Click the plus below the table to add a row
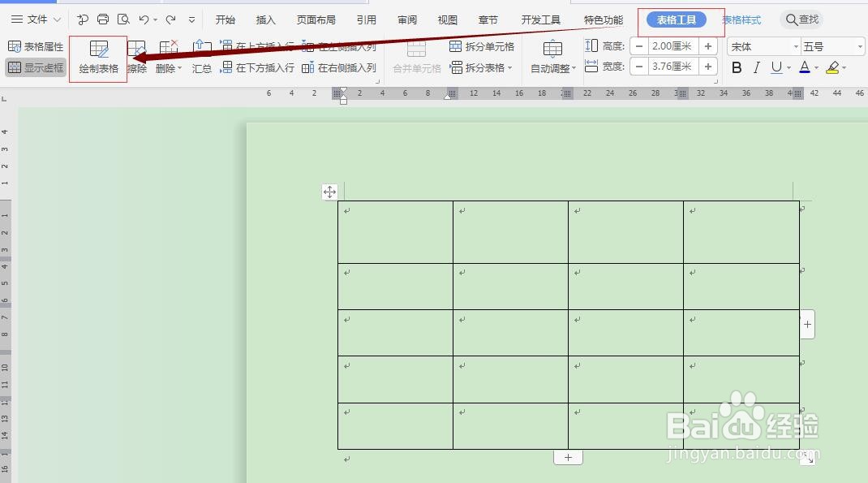The image size is (868, 483). coord(568,457)
